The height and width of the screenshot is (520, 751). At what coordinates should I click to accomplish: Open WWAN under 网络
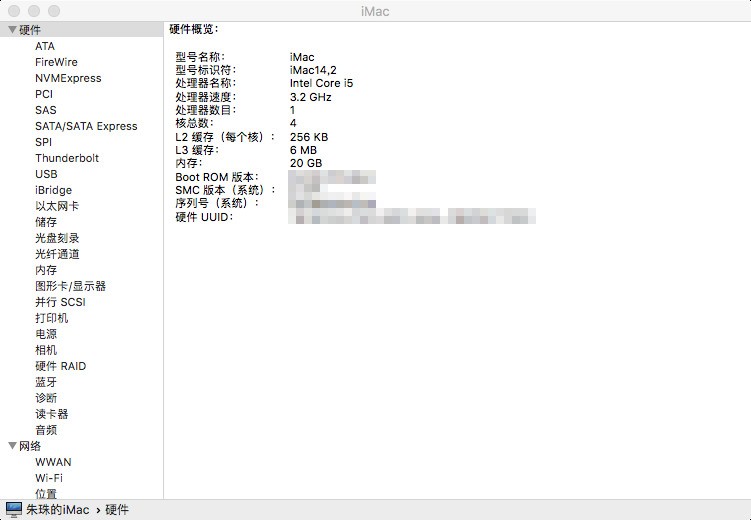click(x=53, y=462)
